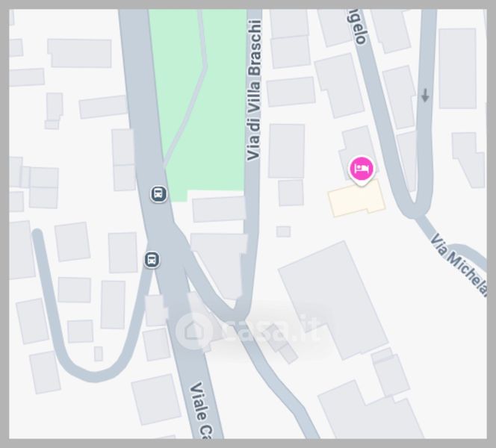The width and height of the screenshot is (496, 448).
Task: Open the casa.it watermark text
Action: 270,331
